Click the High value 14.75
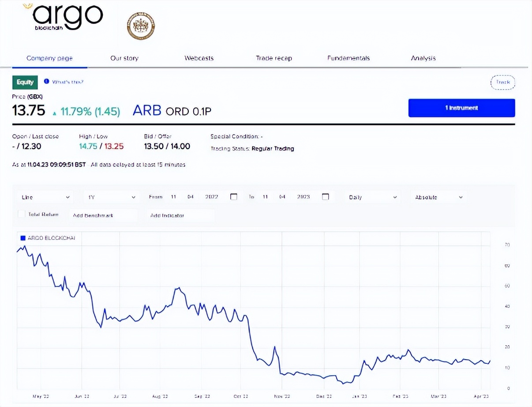The width and height of the screenshot is (532, 407). coord(88,147)
